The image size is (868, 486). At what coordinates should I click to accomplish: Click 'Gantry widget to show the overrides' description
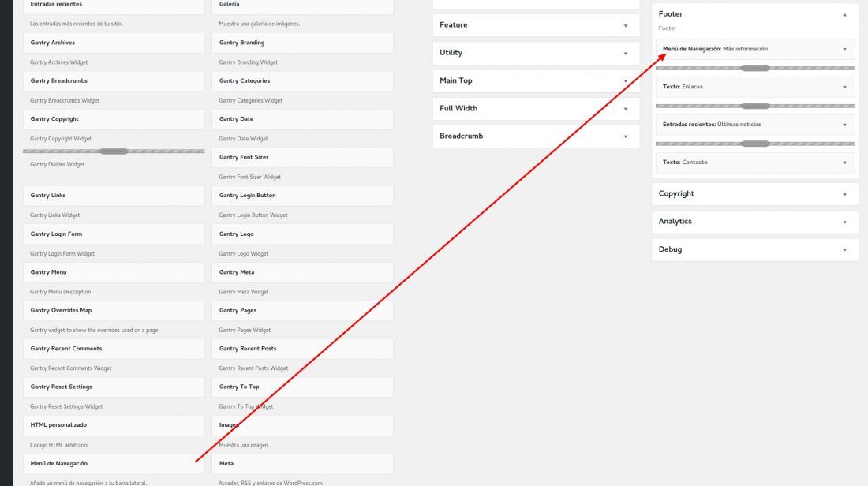pos(94,331)
